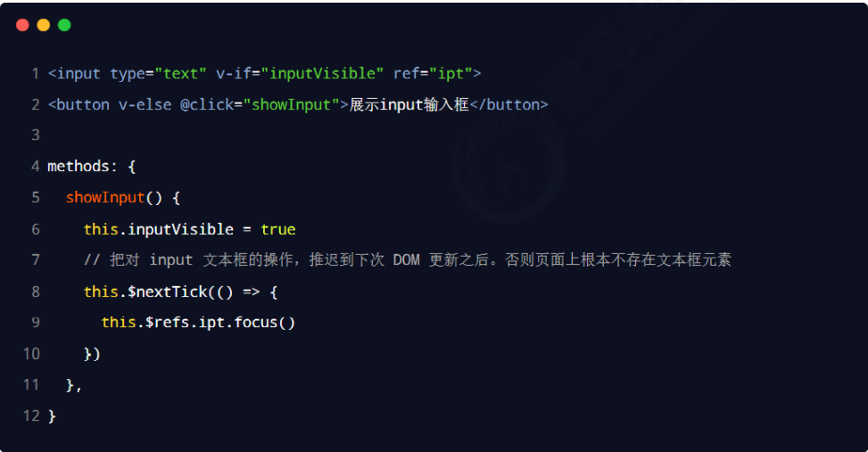Click the methods: keyword on line 4

click(x=82, y=167)
